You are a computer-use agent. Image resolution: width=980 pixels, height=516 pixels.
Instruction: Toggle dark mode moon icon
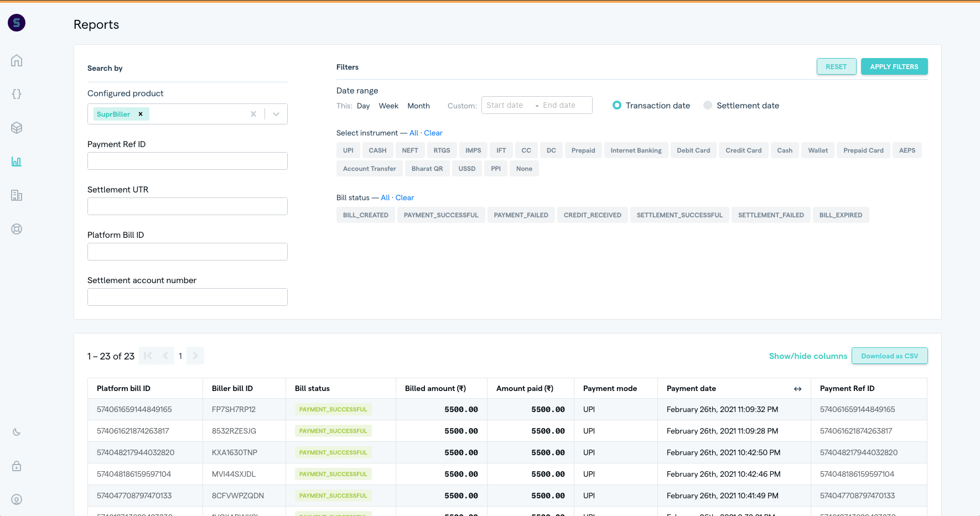click(x=17, y=432)
